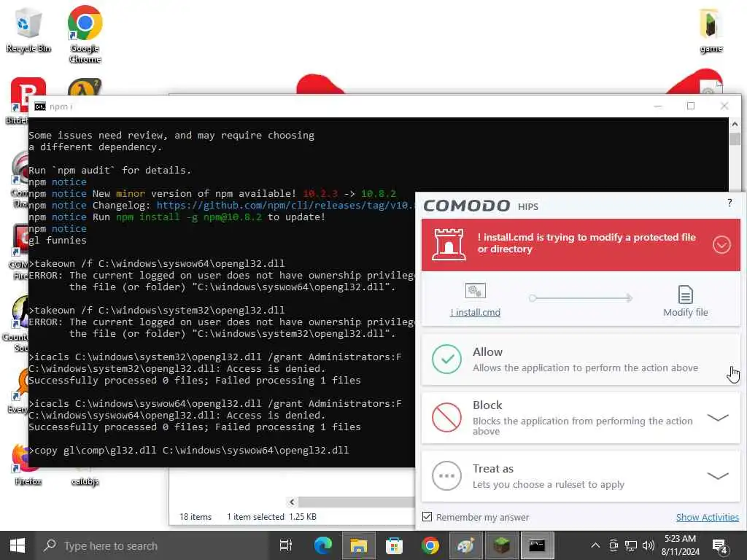This screenshot has height=560, width=747.
Task: Open the volume control in system tray
Action: (x=648, y=545)
